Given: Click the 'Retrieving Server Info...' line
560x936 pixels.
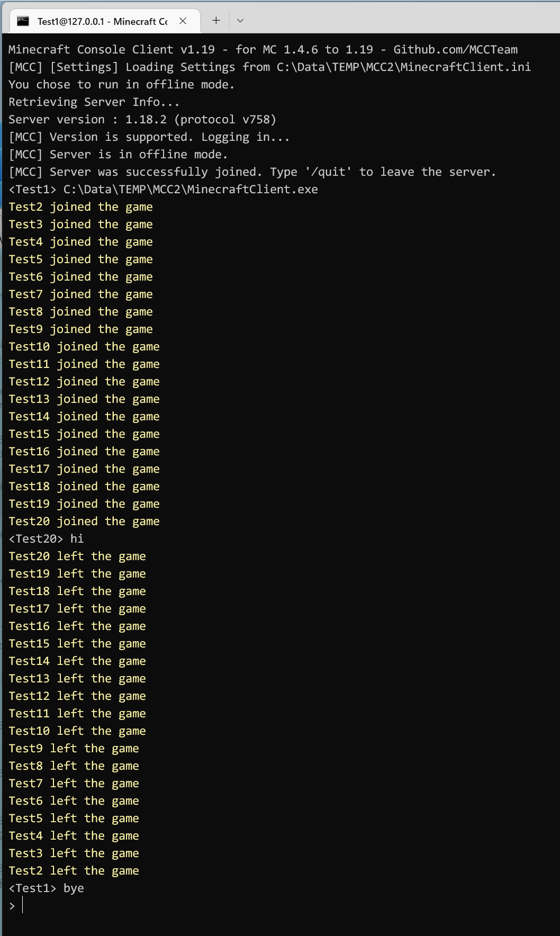Looking at the screenshot, I should point(93,102).
